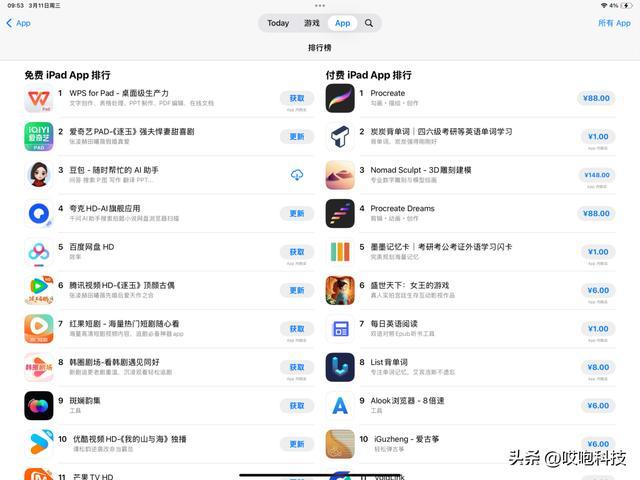Viewport: 640px width, 480px height.
Task: Open the Alook浏览器 app icon
Action: pyautogui.click(x=340, y=406)
